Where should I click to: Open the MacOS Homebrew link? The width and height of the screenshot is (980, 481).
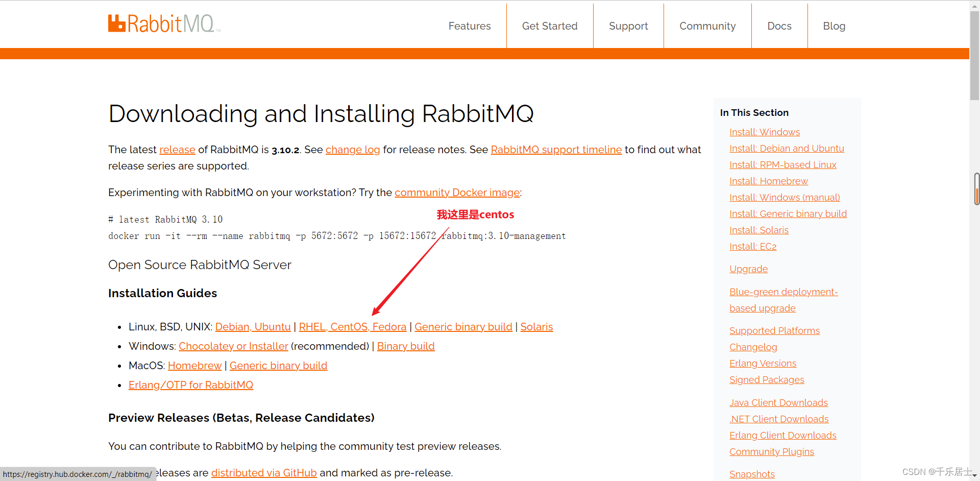click(x=195, y=366)
